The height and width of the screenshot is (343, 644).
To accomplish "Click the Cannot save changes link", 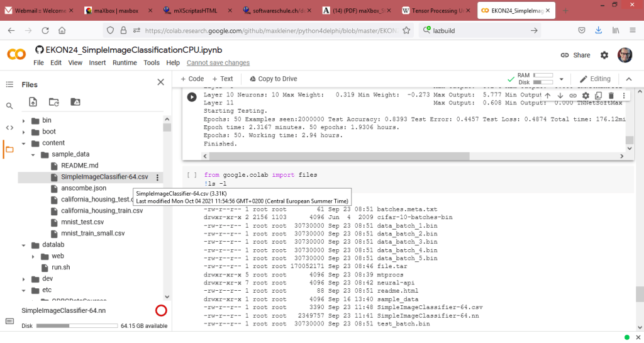I will click(218, 63).
